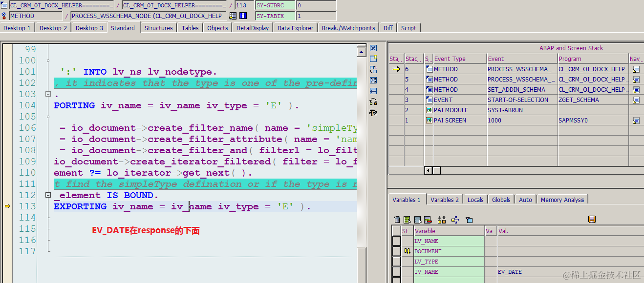Click the icon with two down arrows
644x283 pixels.
442,220
